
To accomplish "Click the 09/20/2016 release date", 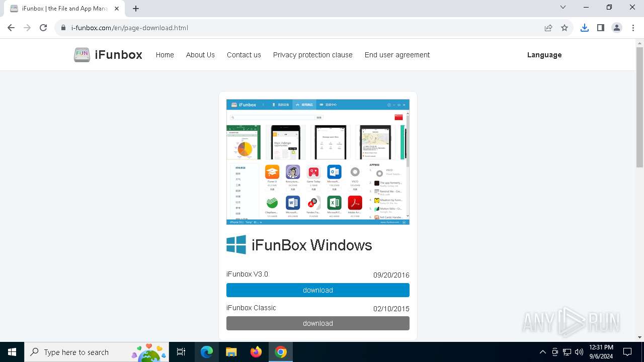I will click(x=391, y=275).
